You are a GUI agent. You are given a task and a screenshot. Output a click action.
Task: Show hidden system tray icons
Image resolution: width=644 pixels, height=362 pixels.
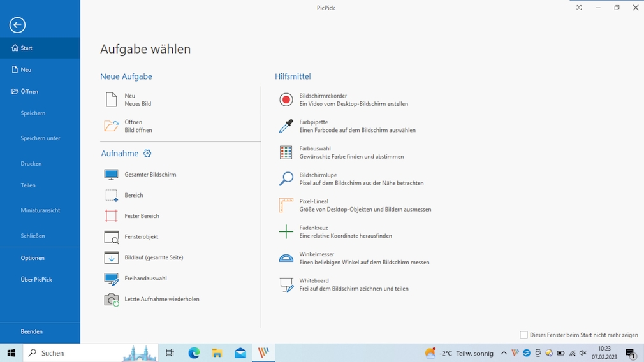coord(504,353)
